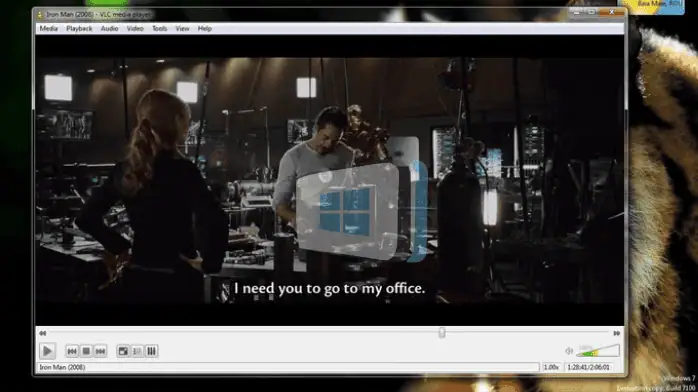Open the Media menu
Image resolution: width=698 pixels, height=392 pixels.
49,28
